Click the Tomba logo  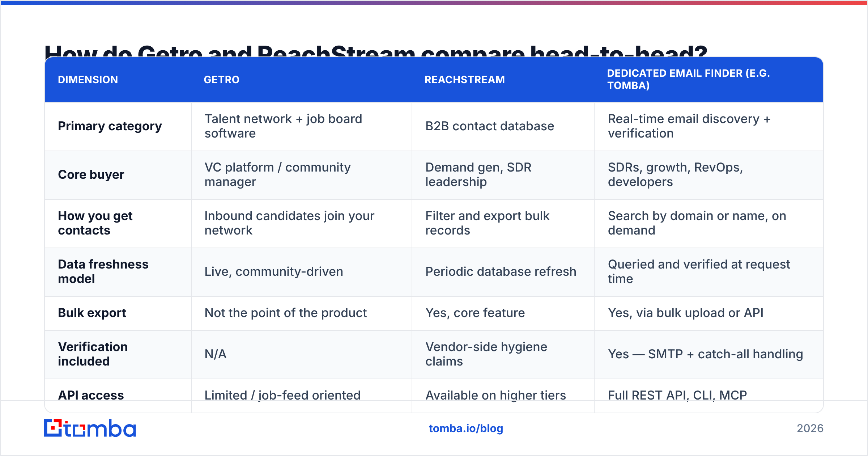(x=90, y=428)
